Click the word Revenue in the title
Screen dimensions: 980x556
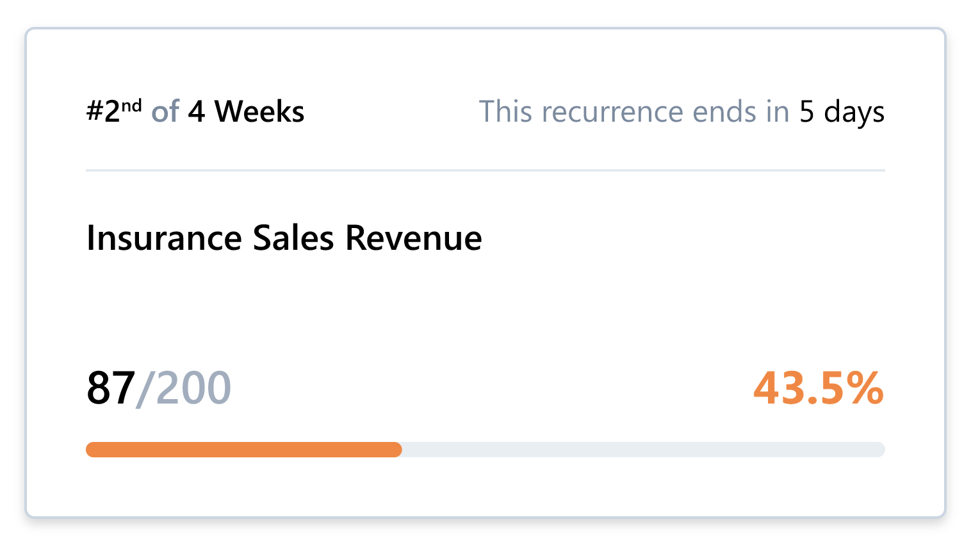pos(413,238)
